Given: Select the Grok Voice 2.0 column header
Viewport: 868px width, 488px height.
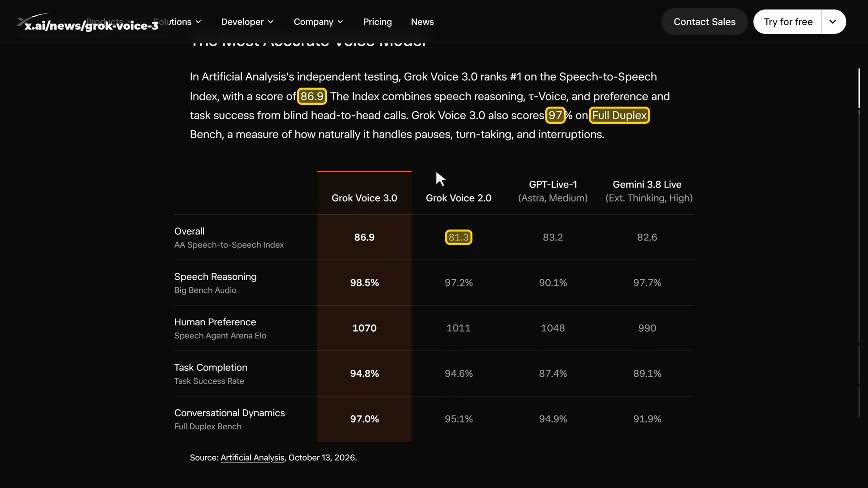Looking at the screenshot, I should click(x=458, y=198).
